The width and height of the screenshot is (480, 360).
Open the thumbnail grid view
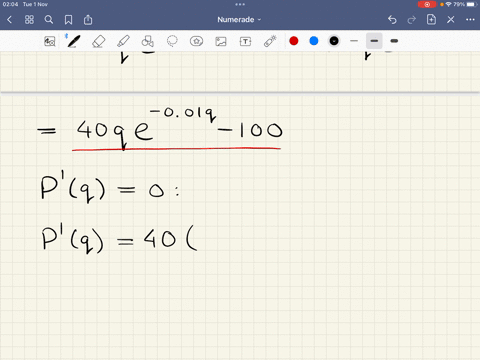29,20
